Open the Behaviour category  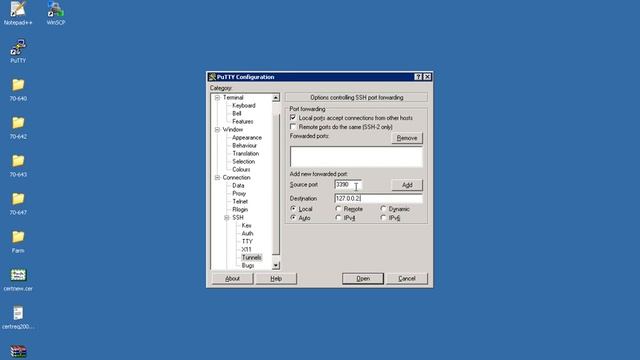click(244, 145)
